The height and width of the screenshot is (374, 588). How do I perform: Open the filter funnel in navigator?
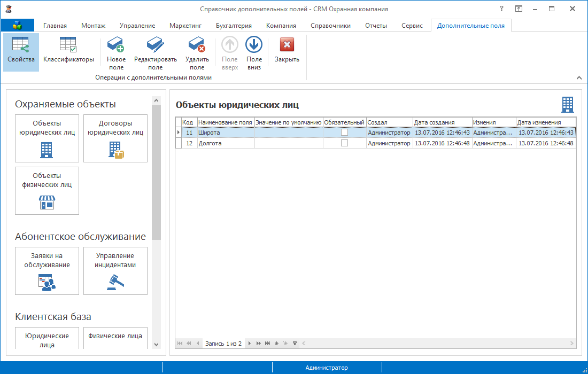pos(295,343)
